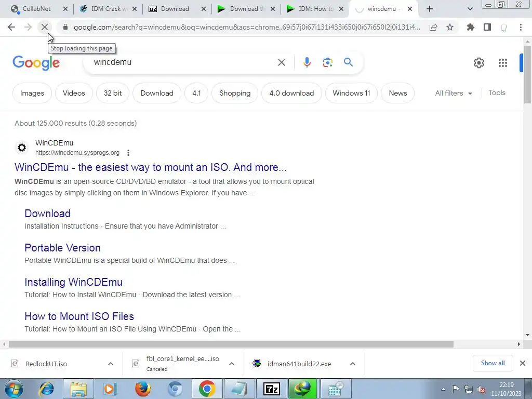Open the All filters dropdown

coord(454,93)
